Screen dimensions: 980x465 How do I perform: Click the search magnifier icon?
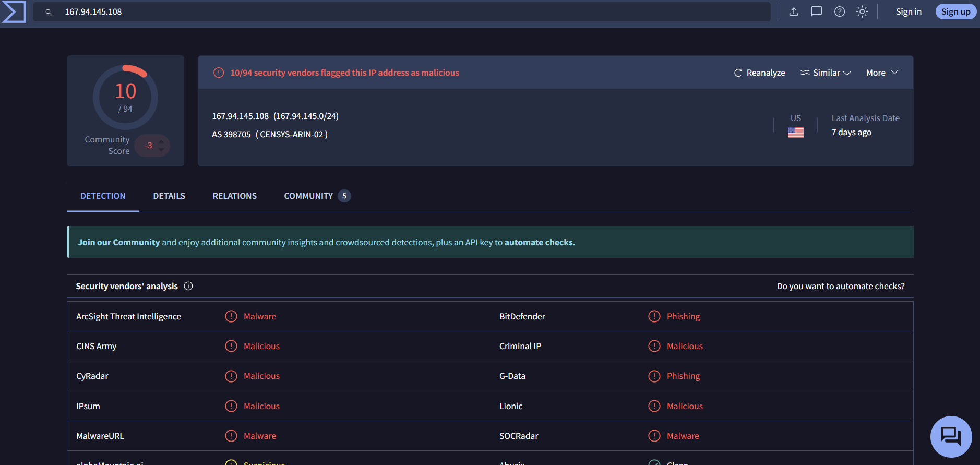[x=49, y=12]
